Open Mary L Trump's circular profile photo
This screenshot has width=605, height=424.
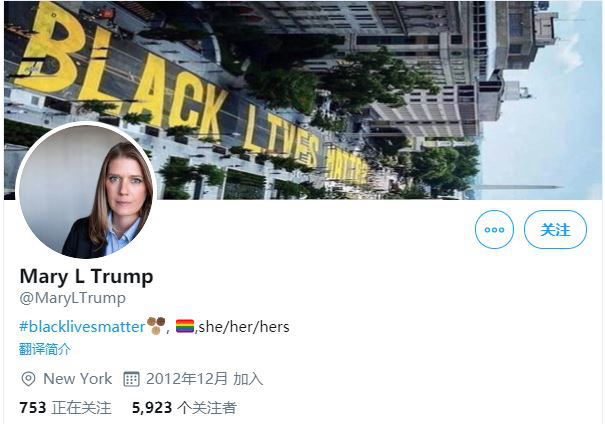(86, 191)
